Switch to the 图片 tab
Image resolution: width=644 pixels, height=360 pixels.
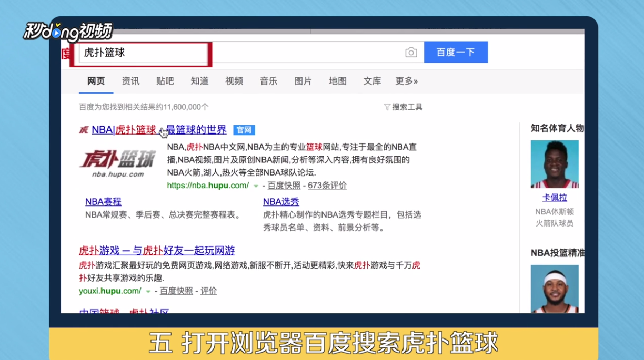(x=303, y=81)
